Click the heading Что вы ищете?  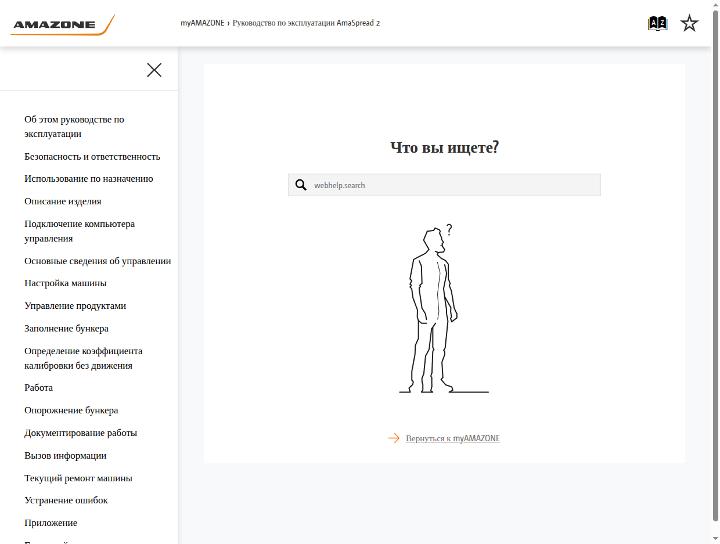coord(444,147)
